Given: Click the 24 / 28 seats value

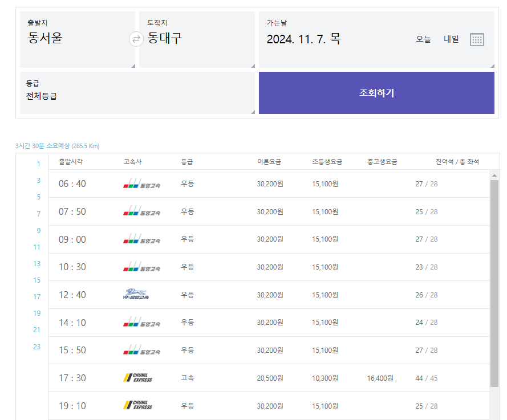Looking at the screenshot, I should [426, 323].
